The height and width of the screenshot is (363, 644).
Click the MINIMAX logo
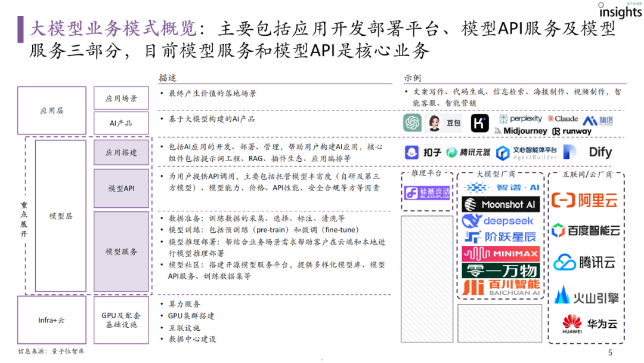pyautogui.click(x=501, y=254)
